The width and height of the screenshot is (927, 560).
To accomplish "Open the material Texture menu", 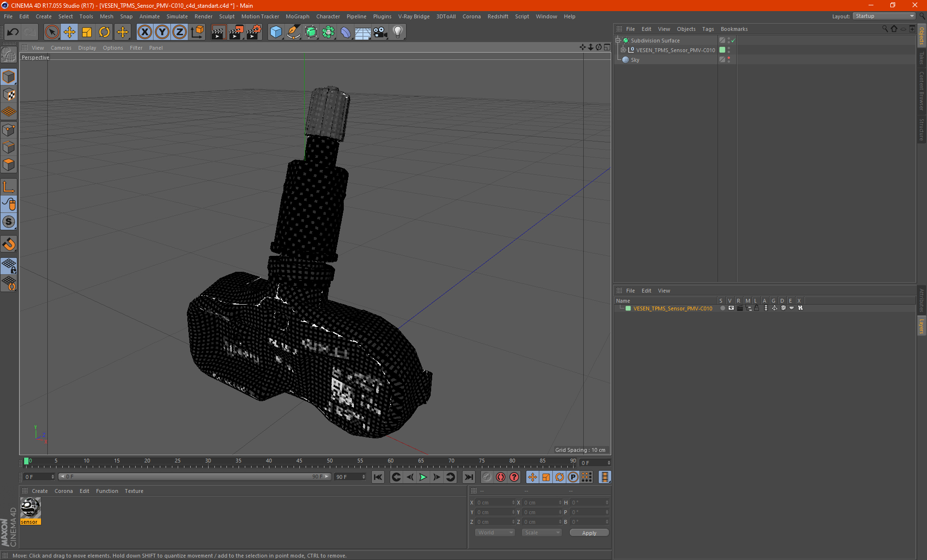I will pos(134,491).
